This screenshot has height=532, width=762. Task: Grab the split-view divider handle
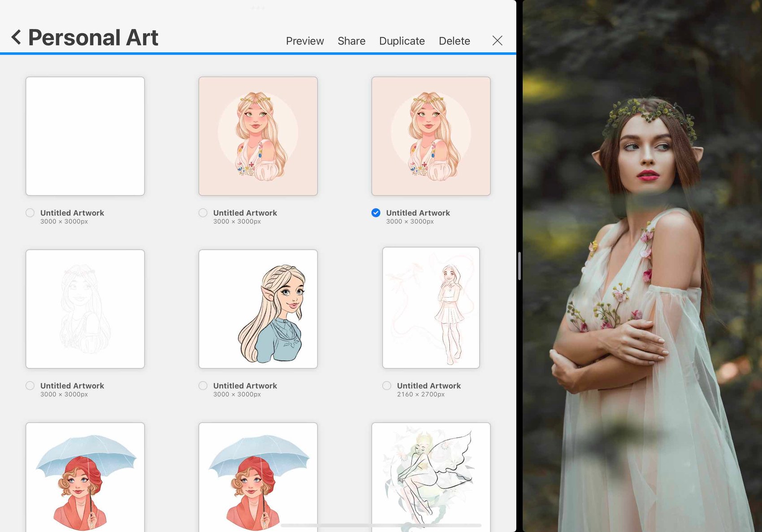coord(519,266)
